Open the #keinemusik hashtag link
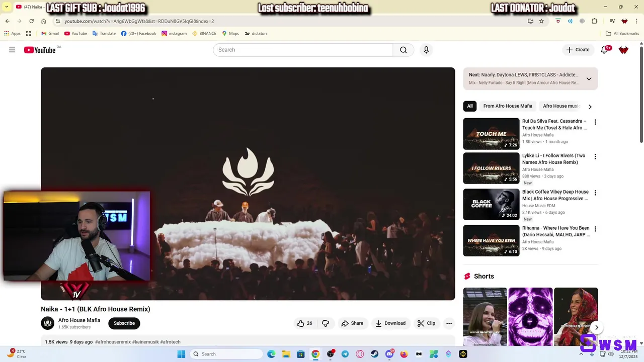Image resolution: width=644 pixels, height=362 pixels. point(145,342)
